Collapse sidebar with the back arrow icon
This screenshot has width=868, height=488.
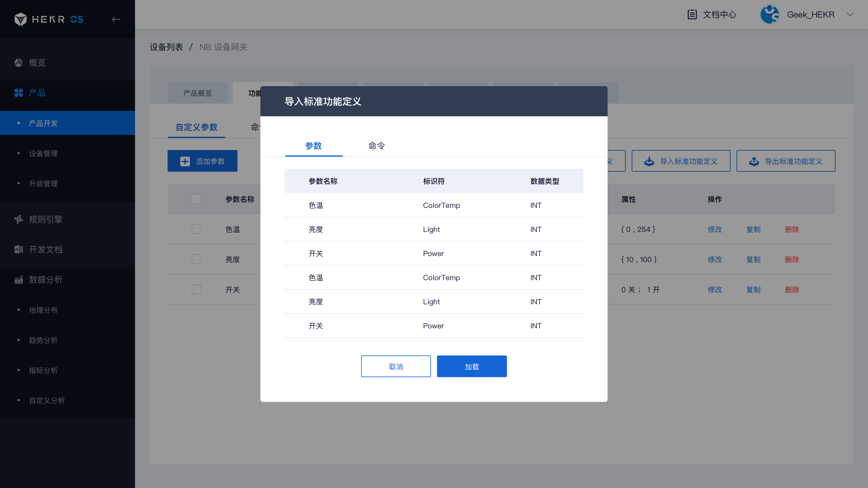pyautogui.click(x=116, y=19)
